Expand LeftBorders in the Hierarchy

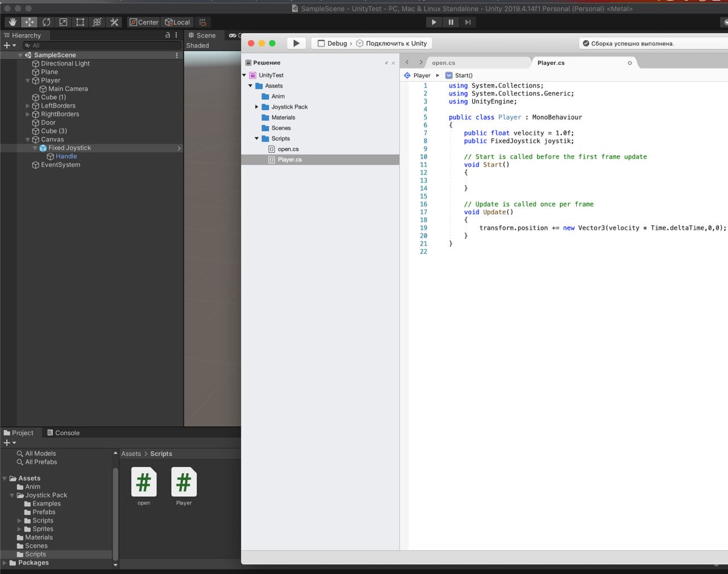click(28, 106)
